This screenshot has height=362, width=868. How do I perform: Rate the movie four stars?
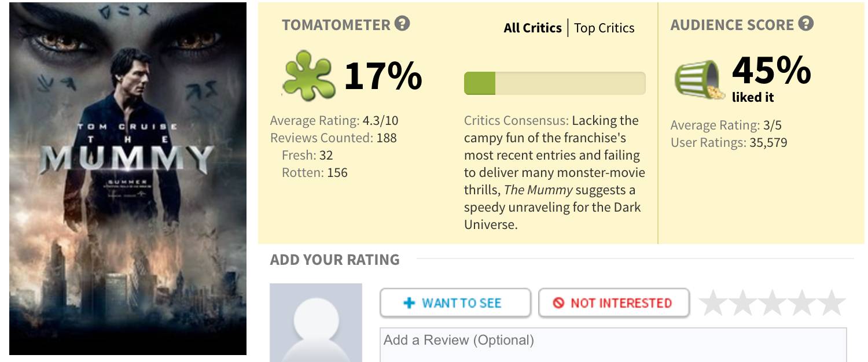(803, 303)
